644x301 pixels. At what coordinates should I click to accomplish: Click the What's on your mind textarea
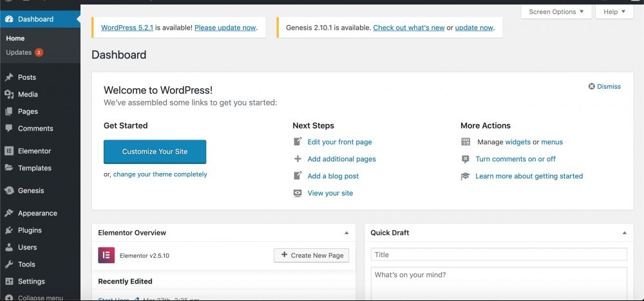pyautogui.click(x=498, y=284)
